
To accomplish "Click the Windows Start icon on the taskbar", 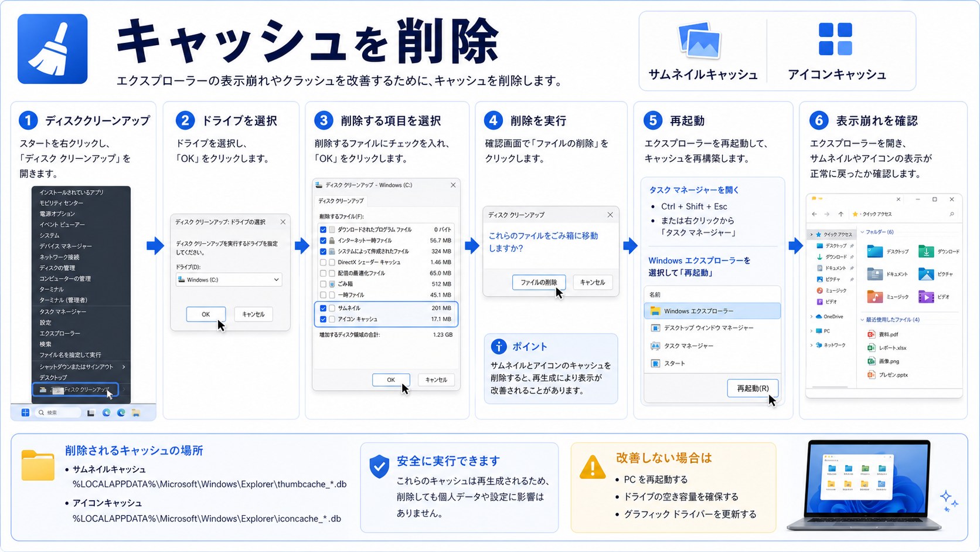I will click(x=25, y=412).
